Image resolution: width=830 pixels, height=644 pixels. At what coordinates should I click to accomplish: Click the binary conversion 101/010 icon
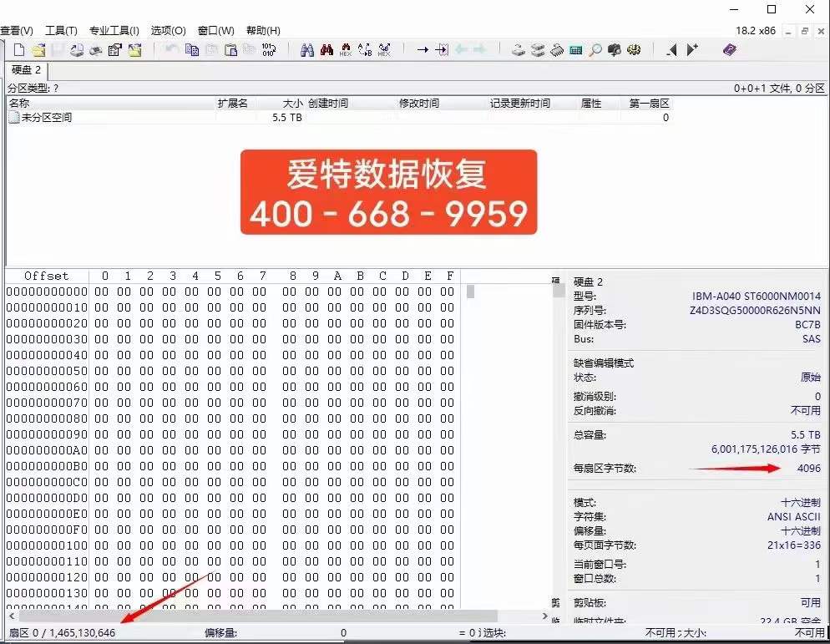[270, 49]
